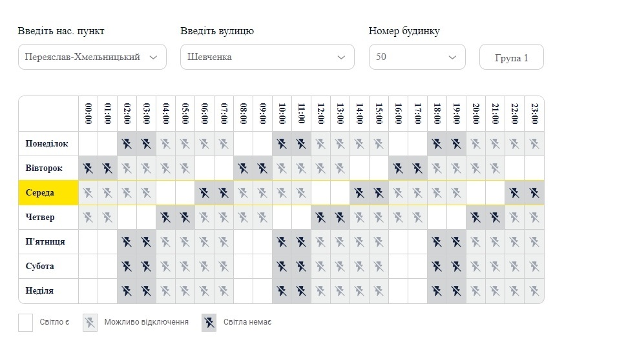Image resolution: width=637 pixels, height=364 pixels.
Task: Click the white Світло є legend swatch
Action: coord(25,322)
